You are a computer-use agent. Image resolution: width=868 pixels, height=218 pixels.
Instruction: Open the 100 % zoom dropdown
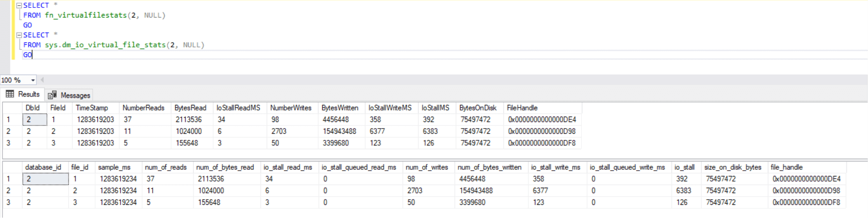33,80
